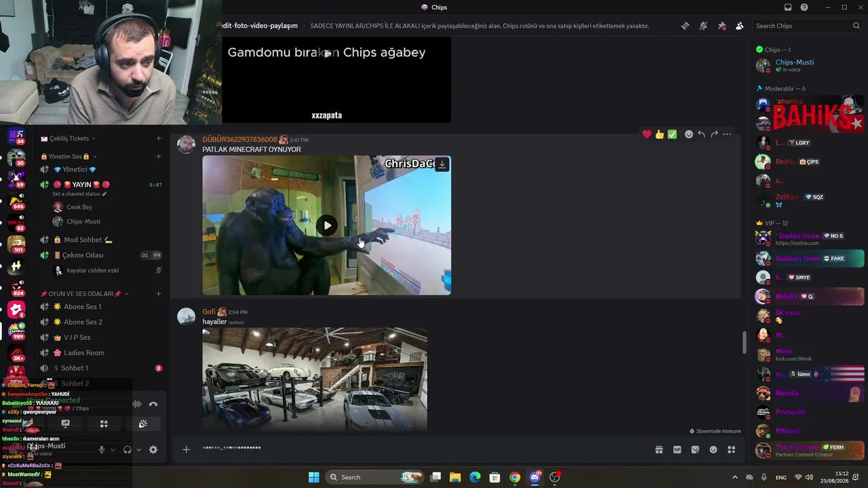The height and width of the screenshot is (488, 868).
Task: Open the soundboard
Action: 142,424
